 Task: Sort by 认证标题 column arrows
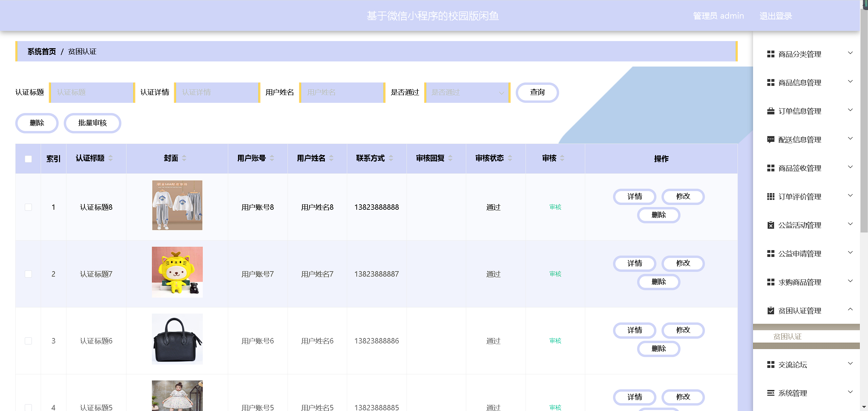coord(111,158)
